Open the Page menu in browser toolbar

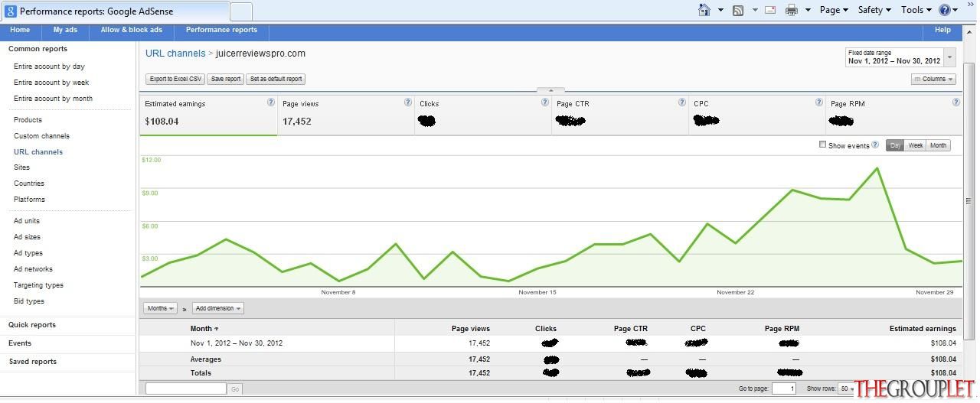coord(834,10)
